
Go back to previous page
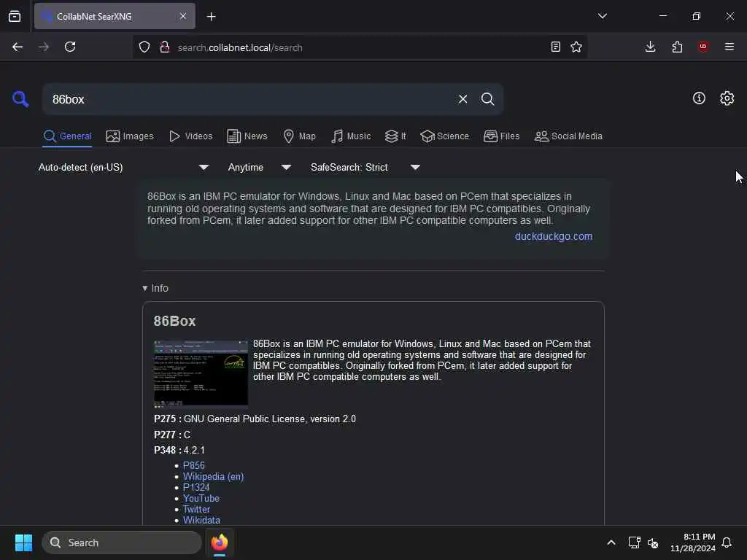coord(18,47)
